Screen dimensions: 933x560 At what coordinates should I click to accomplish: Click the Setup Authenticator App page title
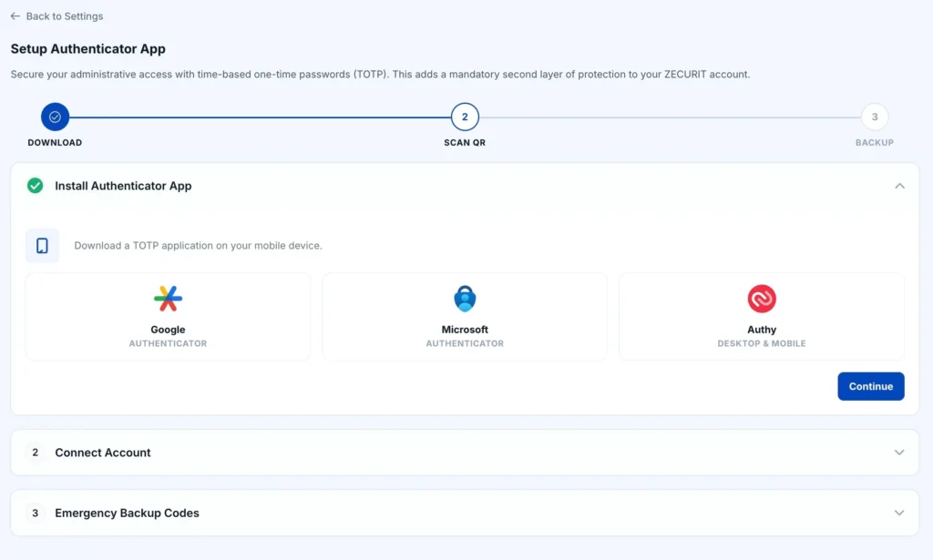[x=88, y=49]
